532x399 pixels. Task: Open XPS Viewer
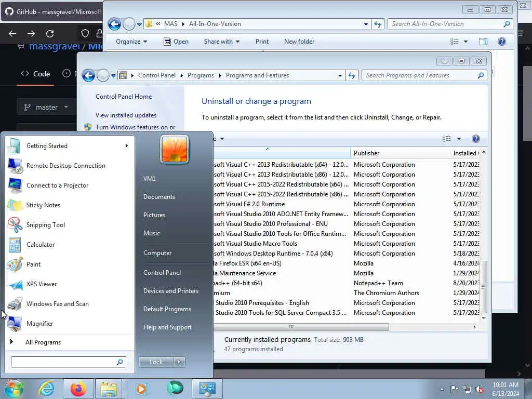tap(42, 284)
